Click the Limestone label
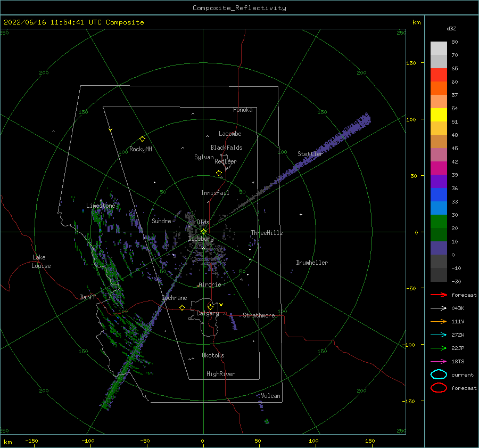479x448 pixels. [x=101, y=206]
